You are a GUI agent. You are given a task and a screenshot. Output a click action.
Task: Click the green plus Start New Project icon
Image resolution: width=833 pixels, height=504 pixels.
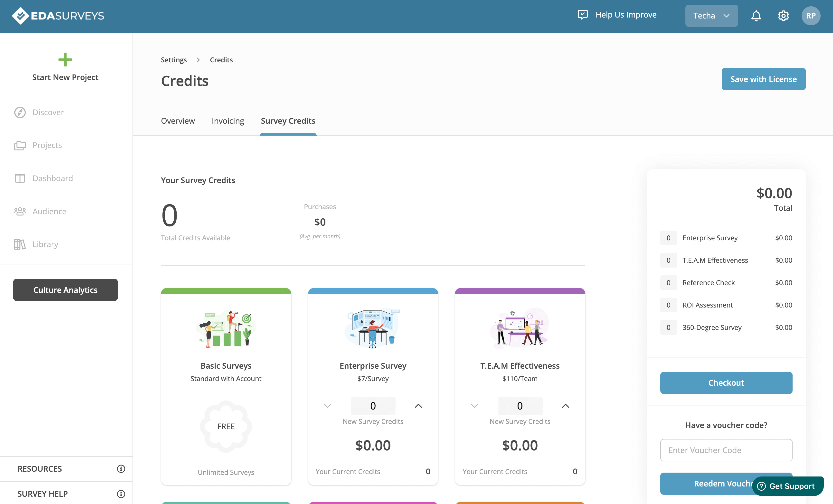coord(65,59)
